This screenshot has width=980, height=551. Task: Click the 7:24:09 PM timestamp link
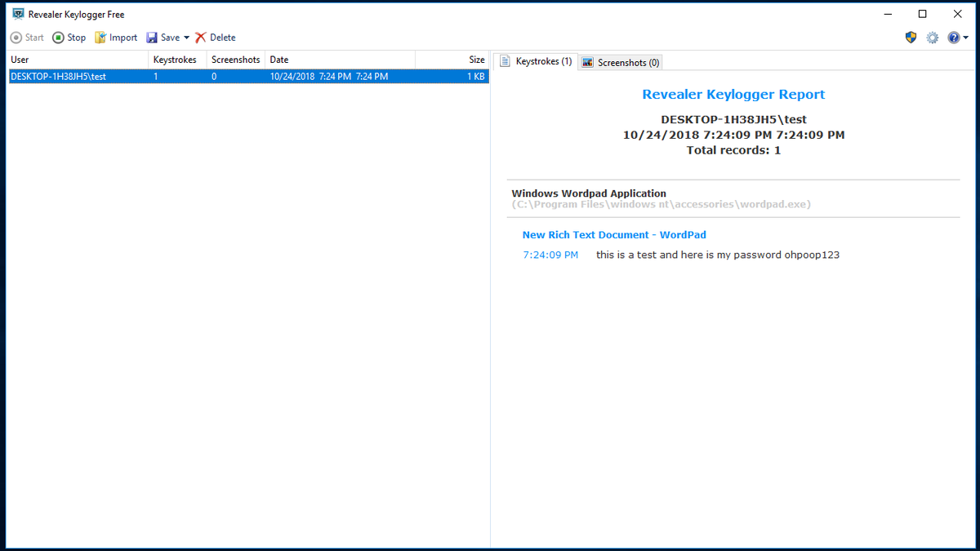pos(550,255)
